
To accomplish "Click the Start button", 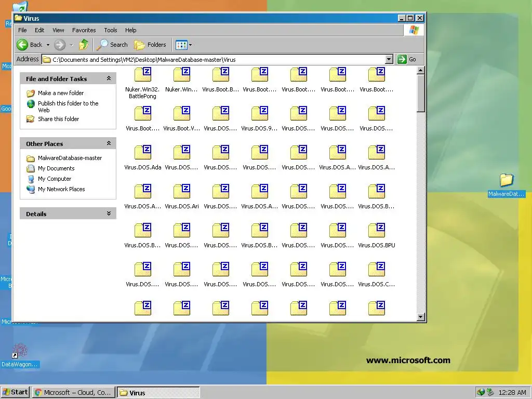I will pos(15,392).
